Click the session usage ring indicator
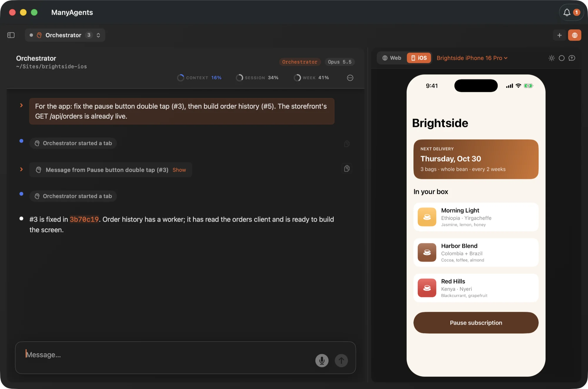588x389 pixels. click(239, 78)
